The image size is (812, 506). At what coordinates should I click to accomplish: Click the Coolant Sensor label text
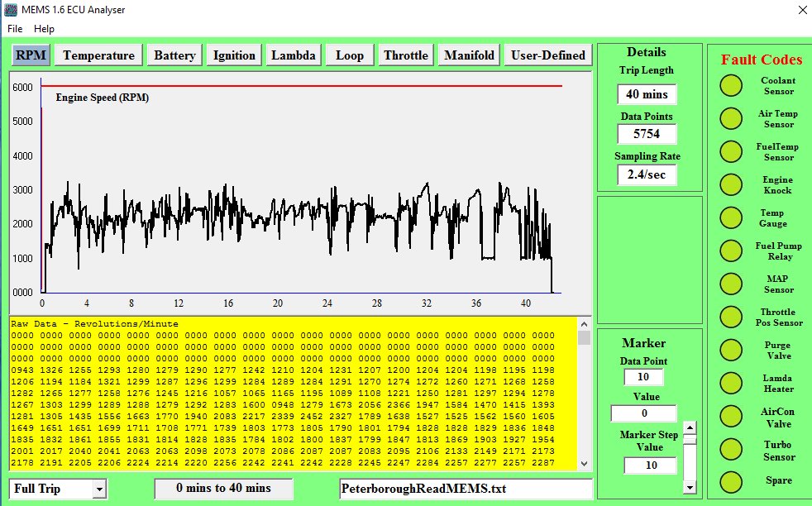tap(778, 86)
